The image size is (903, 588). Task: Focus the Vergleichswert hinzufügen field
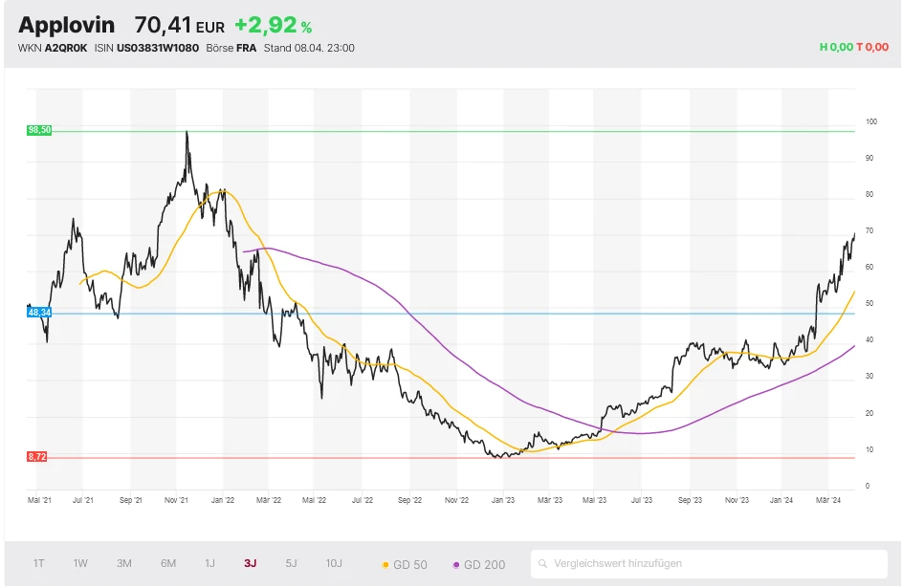tap(713, 564)
